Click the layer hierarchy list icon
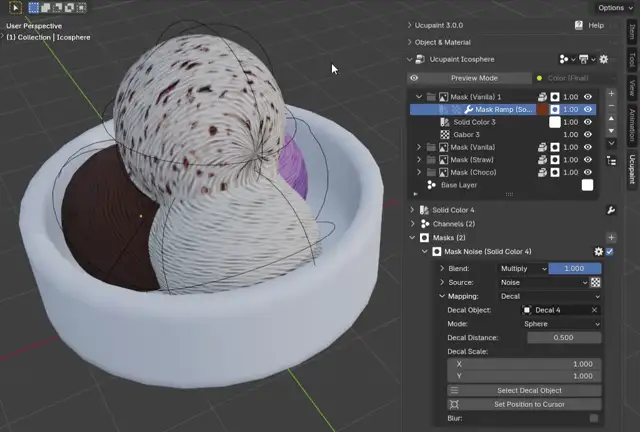 click(x=611, y=161)
